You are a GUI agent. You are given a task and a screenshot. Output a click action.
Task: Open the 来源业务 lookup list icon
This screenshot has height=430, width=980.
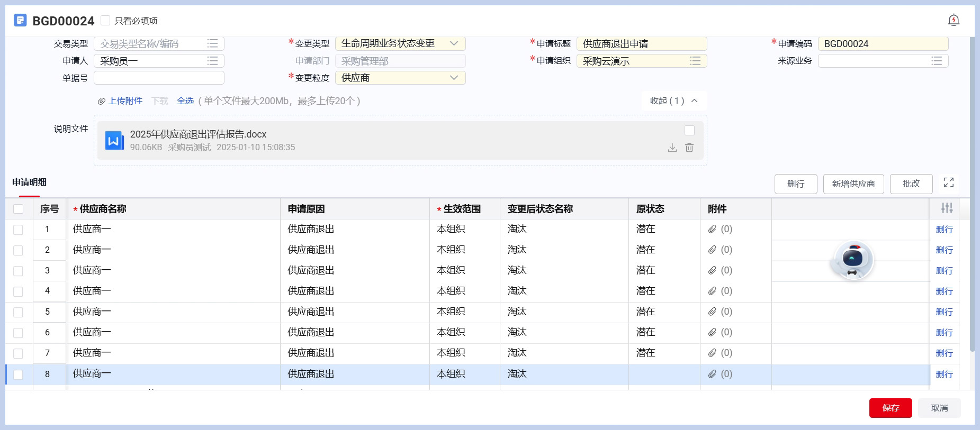[936, 61]
